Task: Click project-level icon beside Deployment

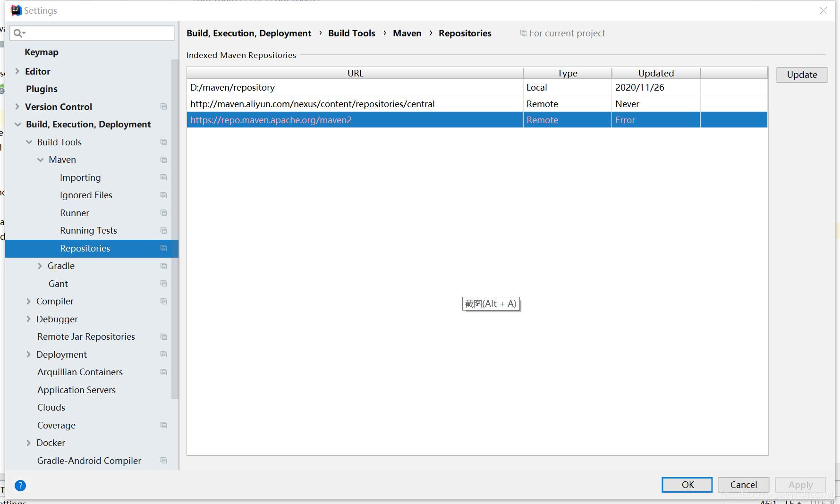Action: 164,354
